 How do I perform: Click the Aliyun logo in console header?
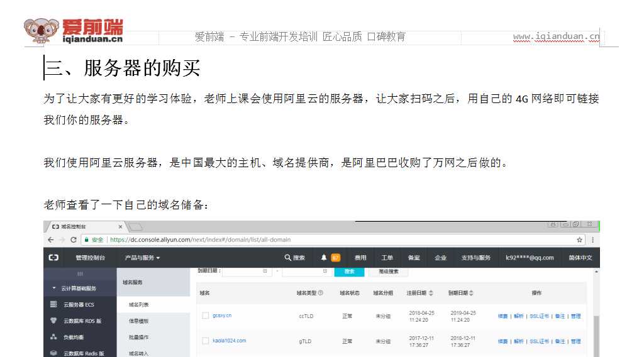tap(53, 258)
